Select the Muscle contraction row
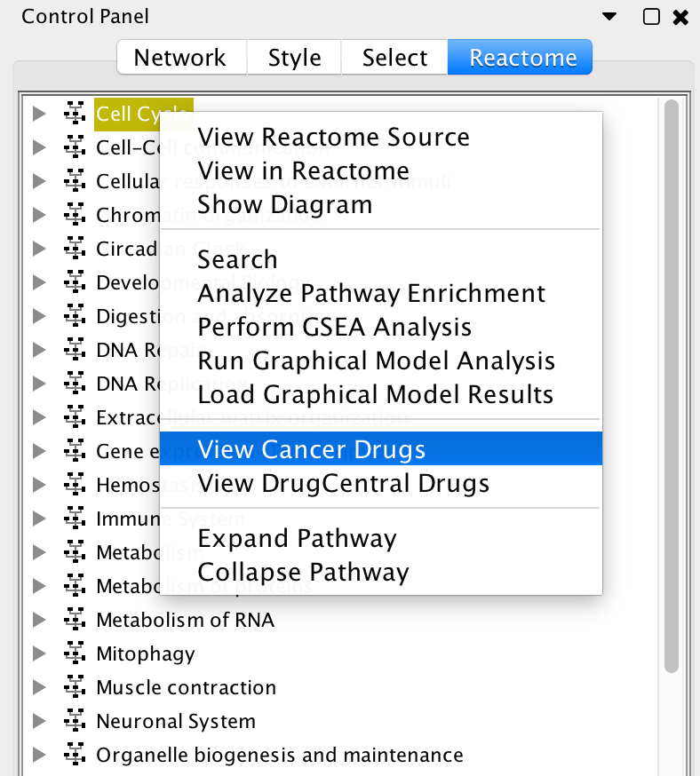The image size is (700, 776). [187, 687]
